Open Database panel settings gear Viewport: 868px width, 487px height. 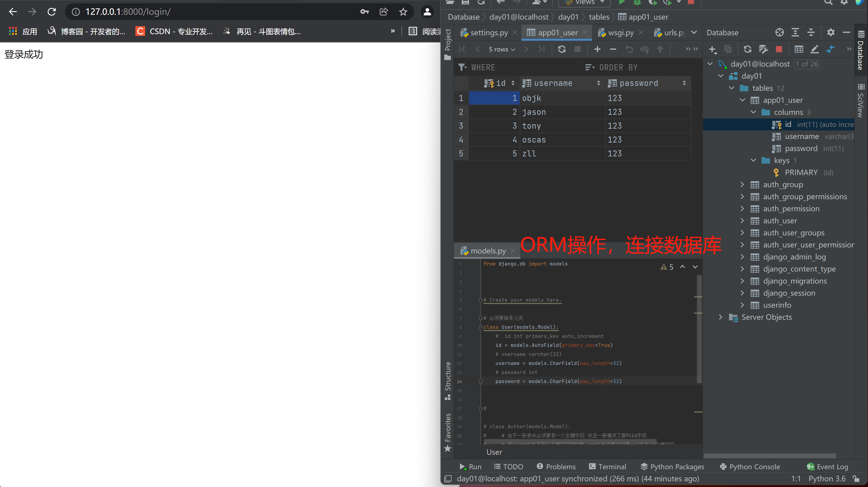[831, 32]
